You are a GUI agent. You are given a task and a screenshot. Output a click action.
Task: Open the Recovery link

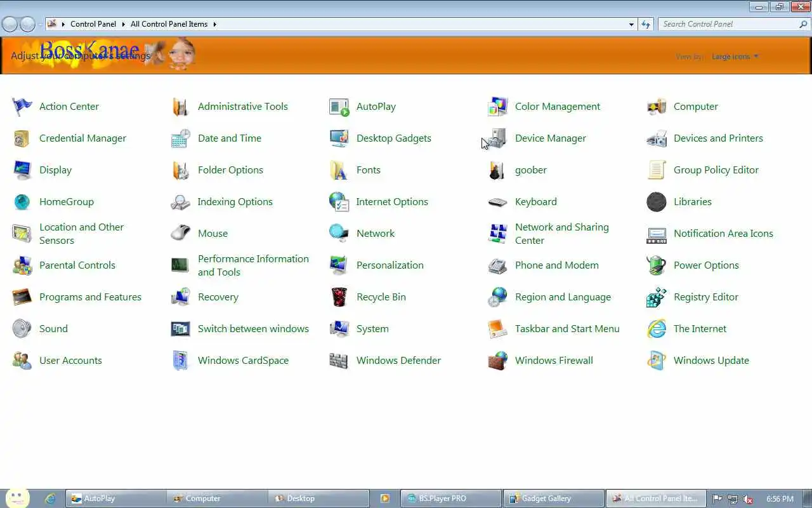218,297
